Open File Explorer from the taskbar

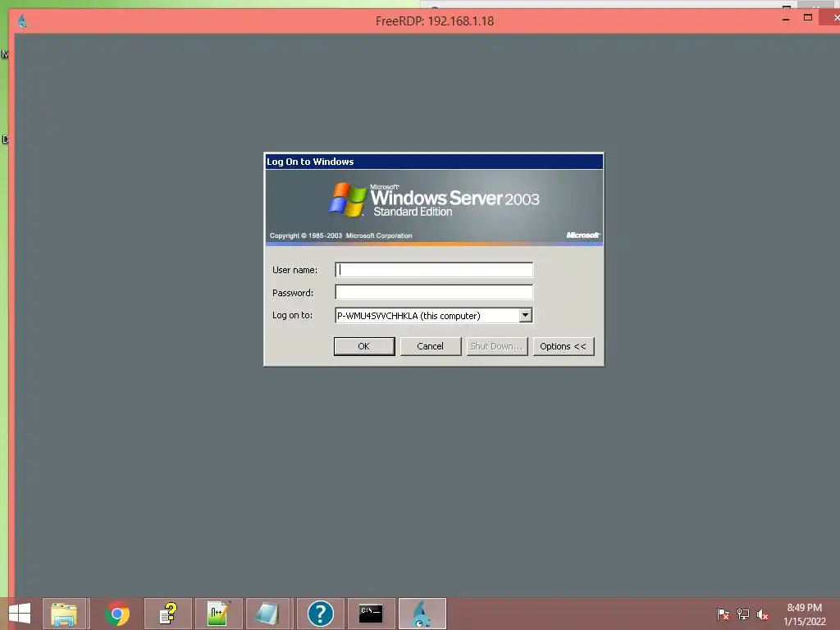[64, 614]
